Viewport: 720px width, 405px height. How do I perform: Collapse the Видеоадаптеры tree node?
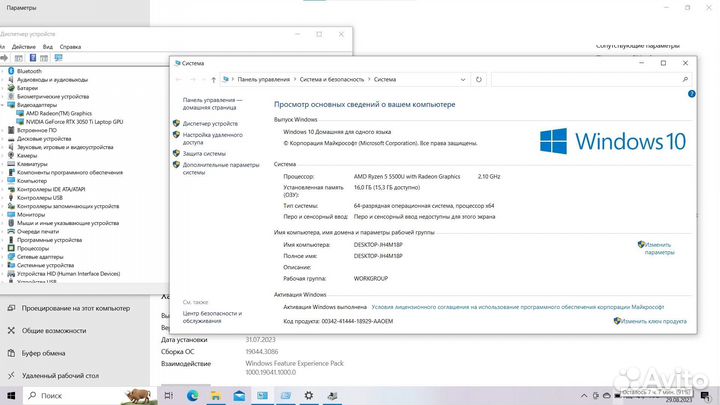point(2,105)
